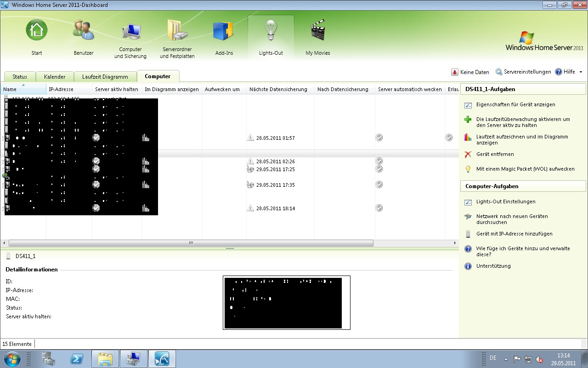
Task: Toggle automatisch wecken check in 02:26 row
Action: [x=379, y=161]
